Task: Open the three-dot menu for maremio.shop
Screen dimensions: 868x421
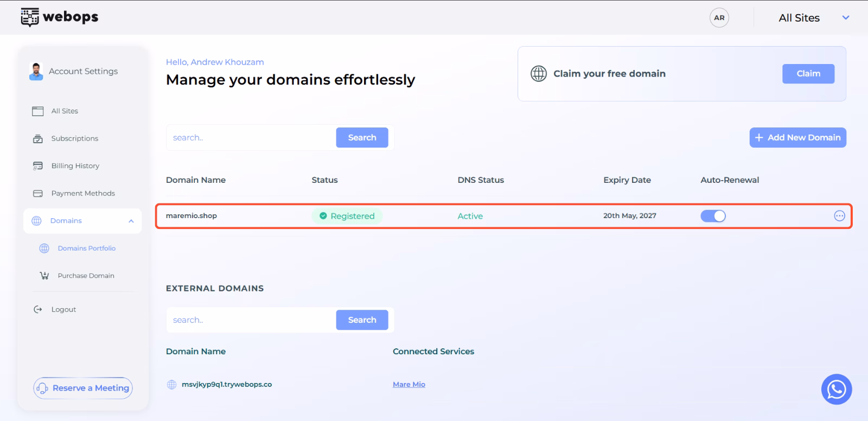Action: (x=839, y=216)
